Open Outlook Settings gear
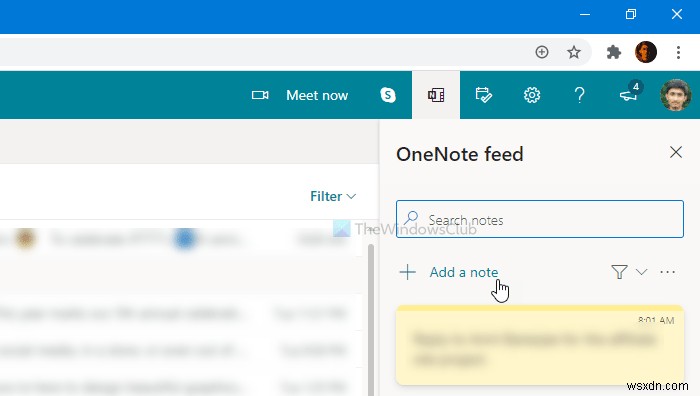Screen dimensions: 700x396 [x=532, y=95]
